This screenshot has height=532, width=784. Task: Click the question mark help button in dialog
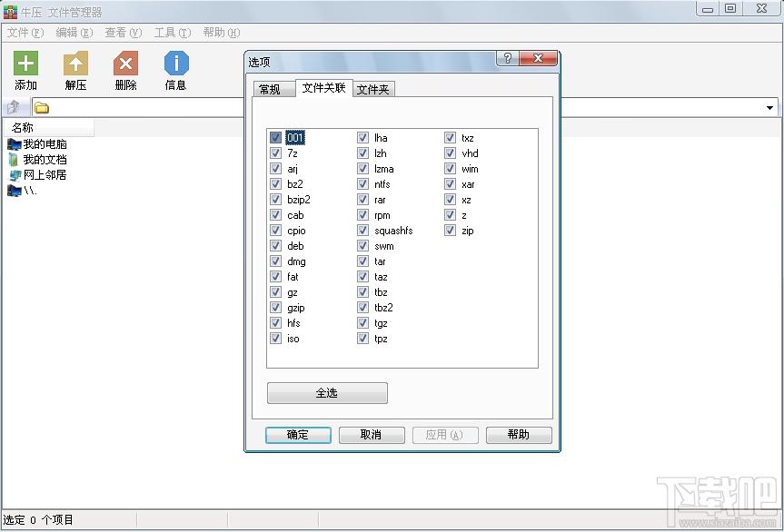508,58
